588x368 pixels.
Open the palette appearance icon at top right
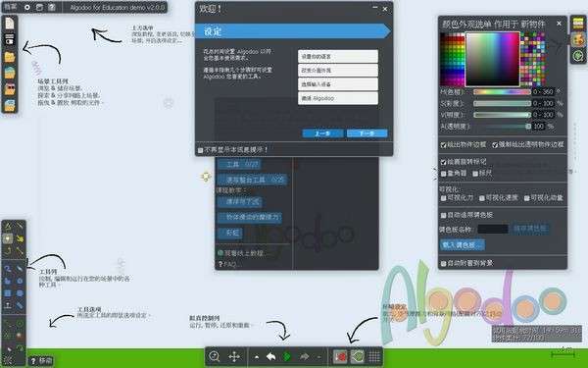(x=578, y=39)
